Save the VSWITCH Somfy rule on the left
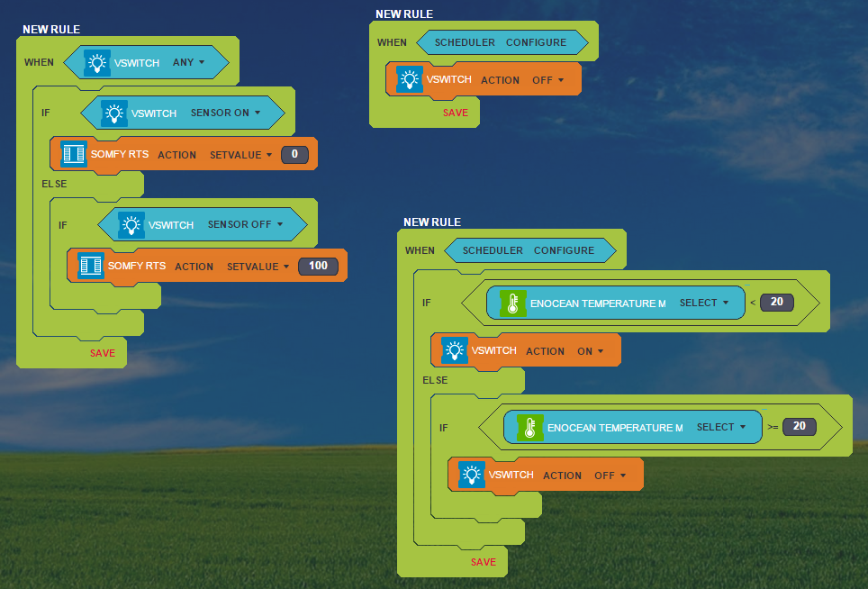Screen dimensions: 868x589 click(103, 353)
